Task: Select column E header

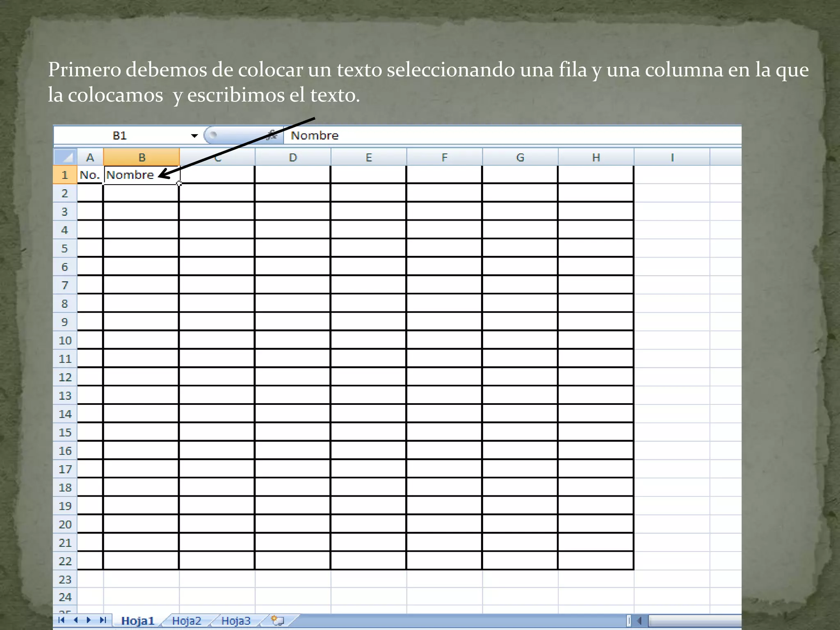Action: [x=369, y=157]
